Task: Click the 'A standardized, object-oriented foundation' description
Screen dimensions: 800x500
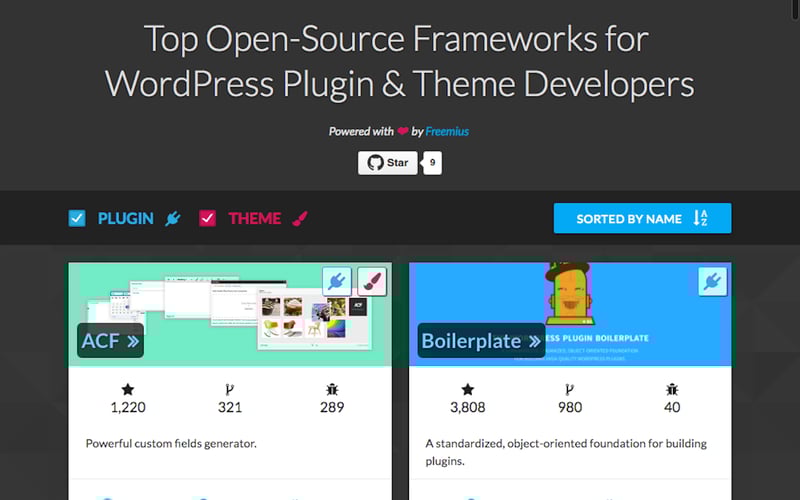Action: 566,452
